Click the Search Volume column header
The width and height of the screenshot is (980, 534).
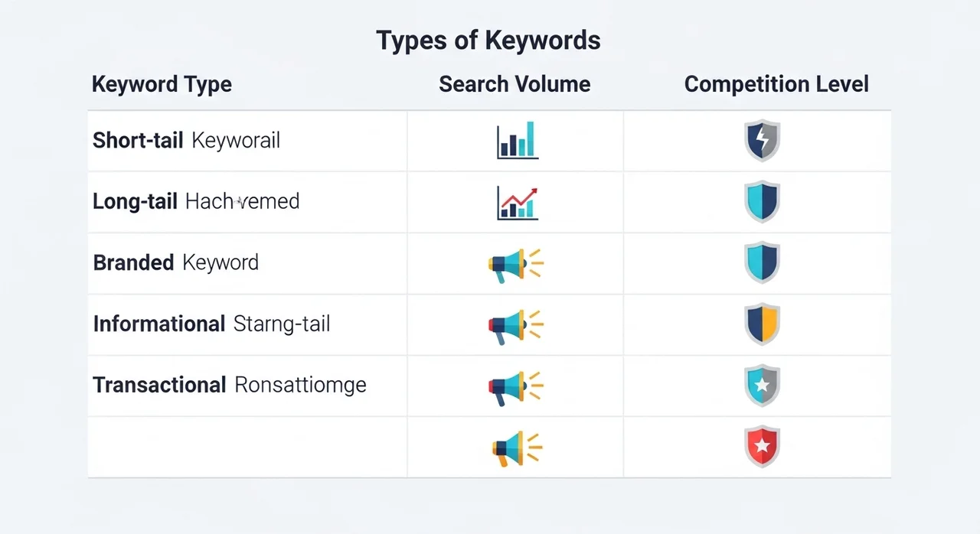(x=514, y=84)
